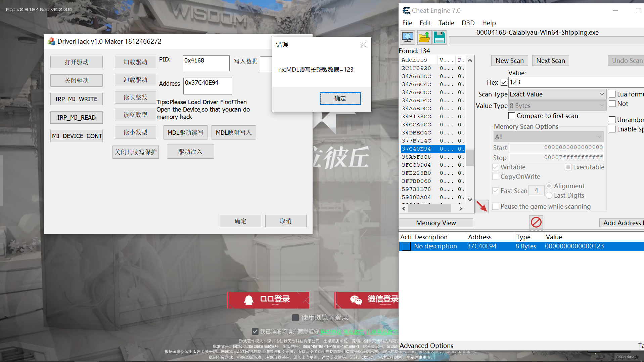Open the Value Type 8 Bytes dropdown
Viewport: 644px width, 362px height.
tap(557, 106)
